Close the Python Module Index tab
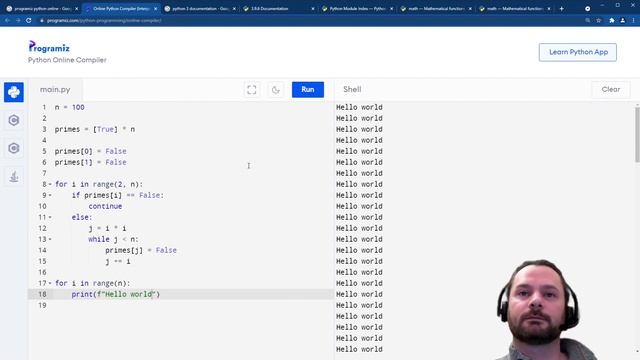 pyautogui.click(x=392, y=9)
